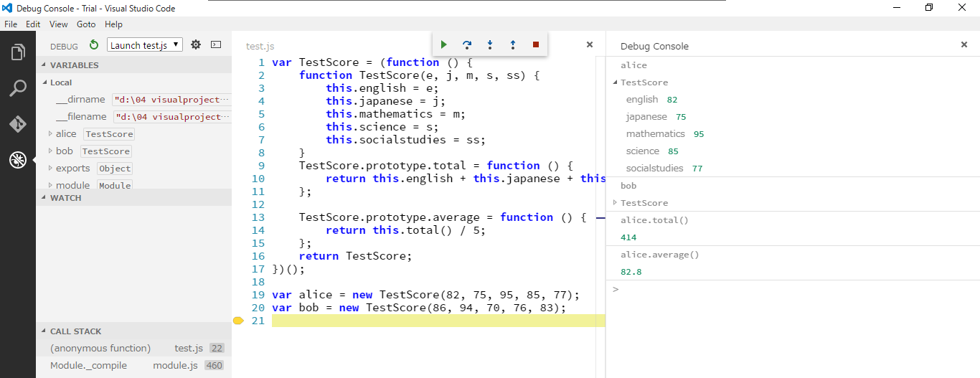Image resolution: width=980 pixels, height=378 pixels.
Task: Continue execution with the green play button
Action: point(444,44)
